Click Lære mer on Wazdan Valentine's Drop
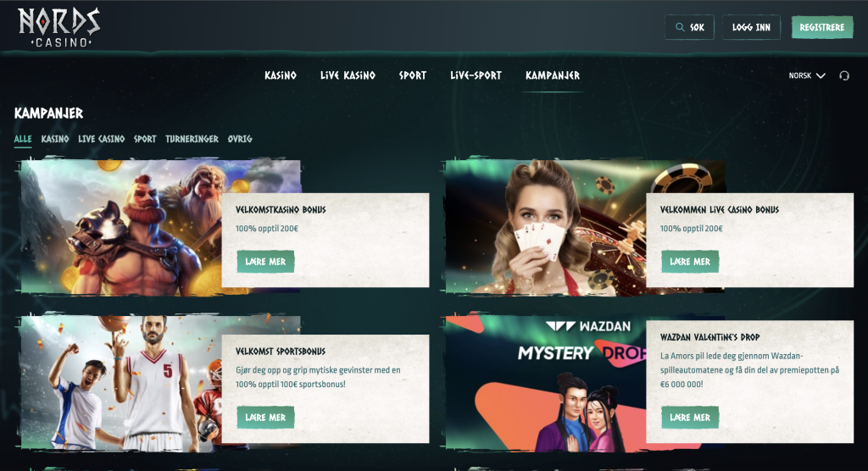Image resolution: width=868 pixels, height=471 pixels. click(690, 418)
